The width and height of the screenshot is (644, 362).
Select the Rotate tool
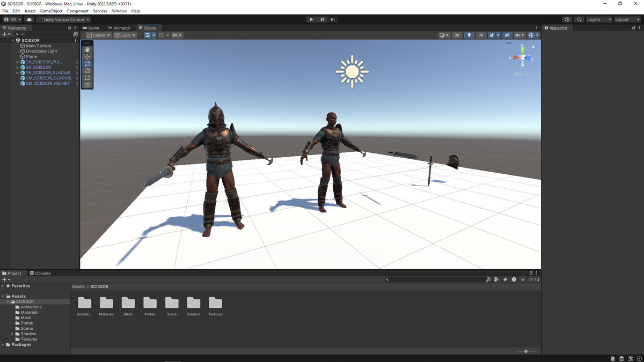tap(87, 63)
